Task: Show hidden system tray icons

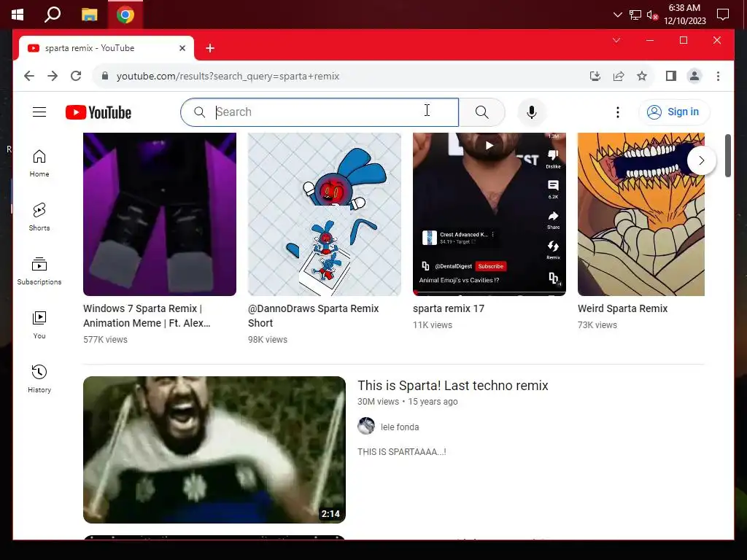Action: coord(617,15)
